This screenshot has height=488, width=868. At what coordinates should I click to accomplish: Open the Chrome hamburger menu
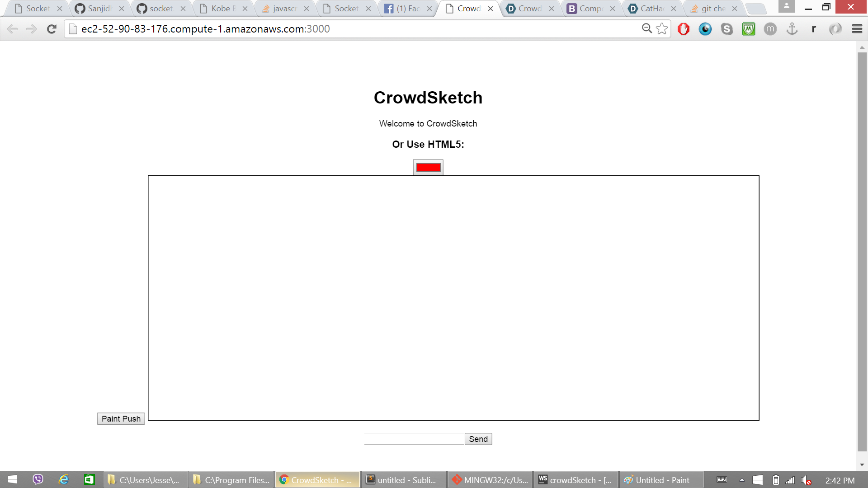click(857, 29)
